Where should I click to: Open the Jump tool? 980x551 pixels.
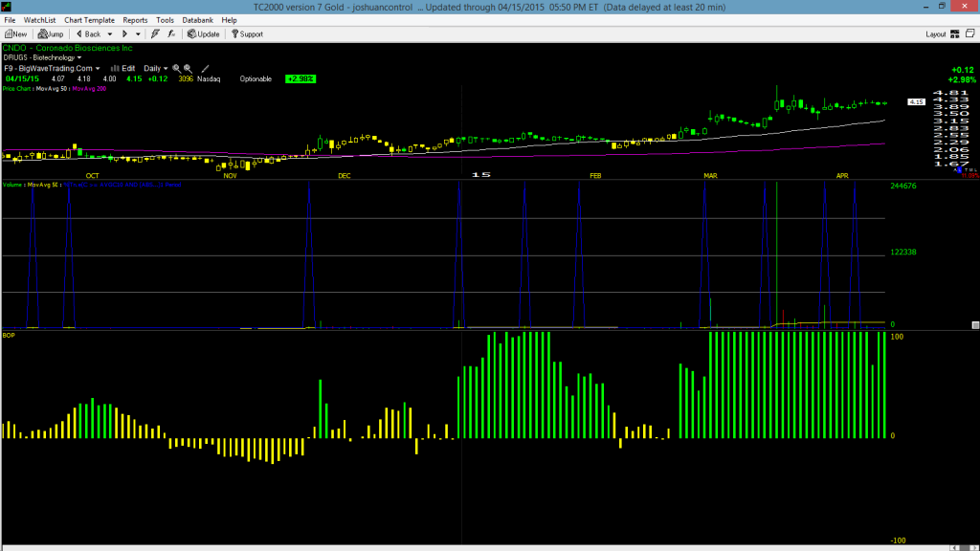pyautogui.click(x=52, y=34)
